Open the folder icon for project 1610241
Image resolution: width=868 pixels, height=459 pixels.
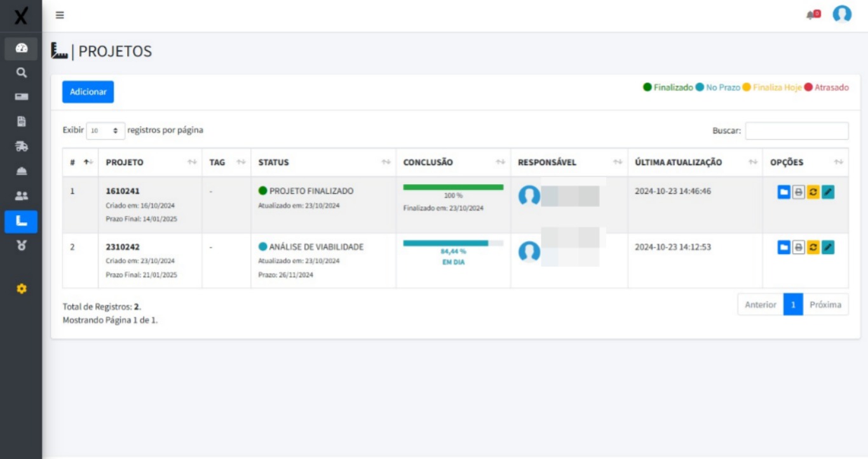(x=783, y=192)
